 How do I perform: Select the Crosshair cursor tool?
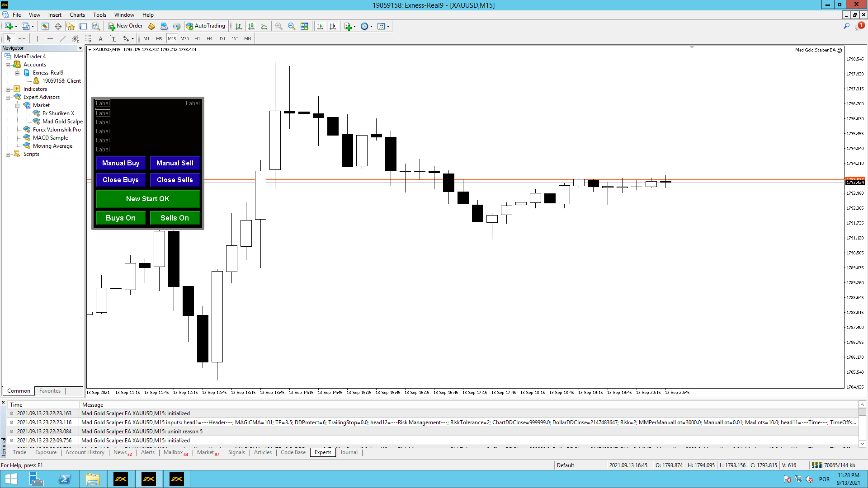[22, 39]
